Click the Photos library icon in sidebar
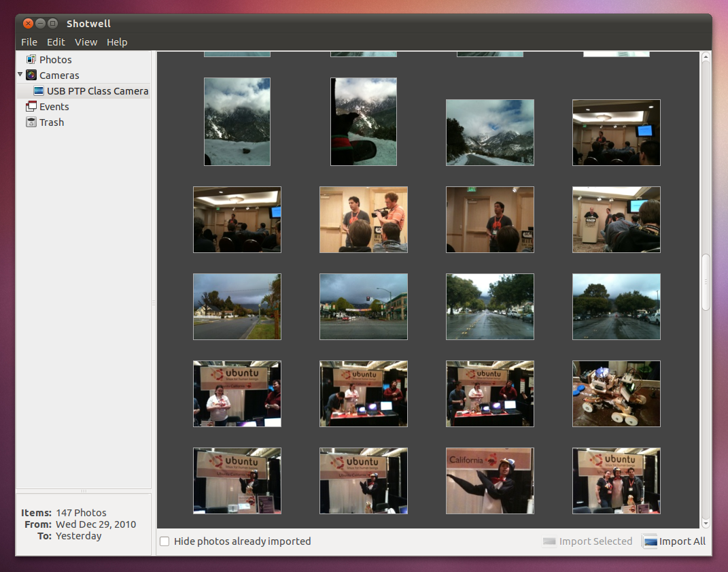 coord(31,59)
